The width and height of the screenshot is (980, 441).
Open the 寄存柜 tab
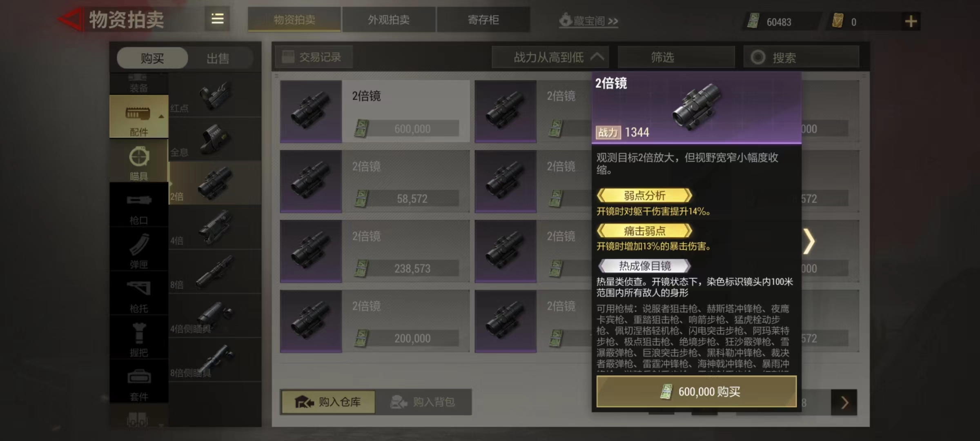[483, 20]
